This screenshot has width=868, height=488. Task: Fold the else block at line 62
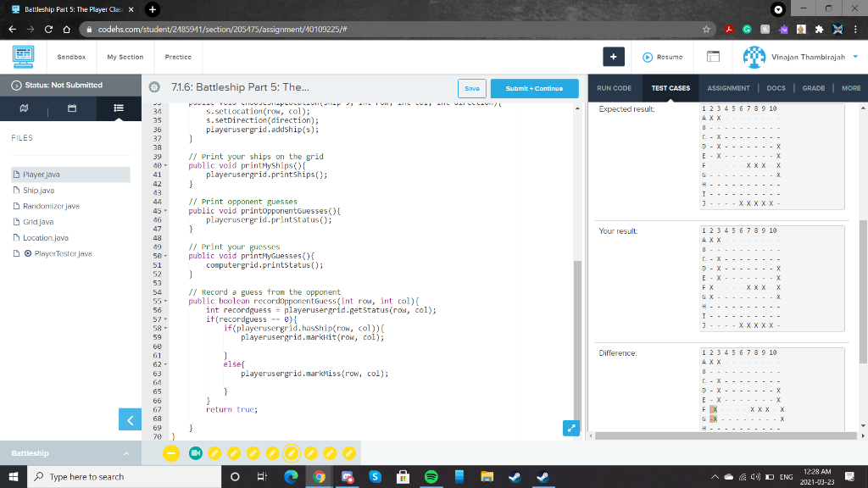pos(165,364)
